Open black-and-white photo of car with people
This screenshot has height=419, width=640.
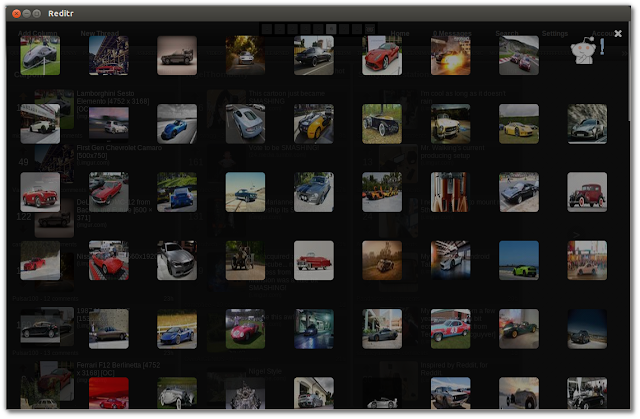(587, 393)
